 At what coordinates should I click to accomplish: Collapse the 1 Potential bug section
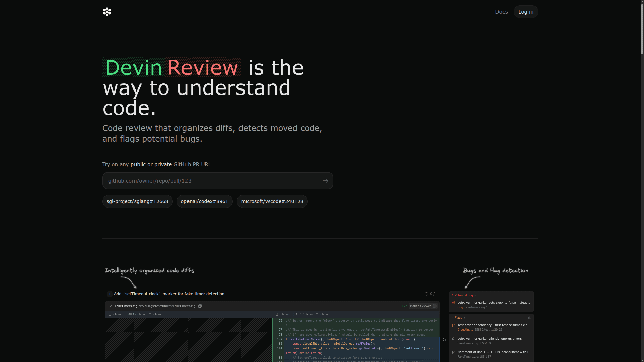click(x=475, y=295)
